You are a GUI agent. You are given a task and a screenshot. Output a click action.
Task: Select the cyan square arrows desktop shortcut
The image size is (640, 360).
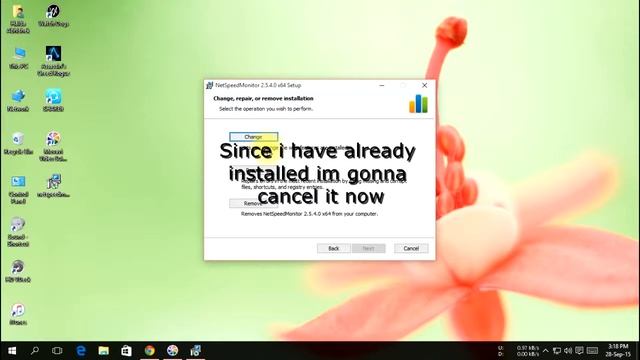point(53,100)
